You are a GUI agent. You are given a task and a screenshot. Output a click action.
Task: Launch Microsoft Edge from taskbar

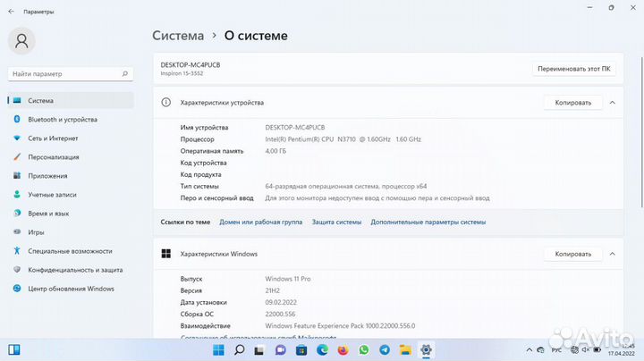point(322,350)
